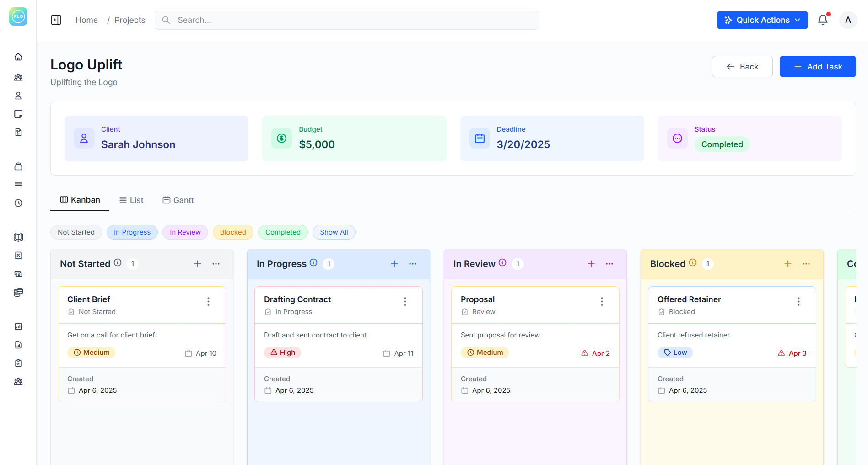Toggle the Blocked filter chip
The image size is (868, 465).
(x=233, y=232)
